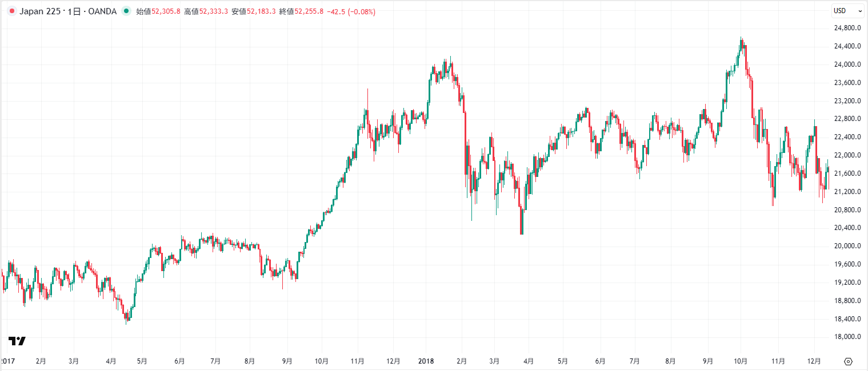Click the hexagonal settings icon near the timeline
This screenshot has height=371, width=868.
point(847,361)
